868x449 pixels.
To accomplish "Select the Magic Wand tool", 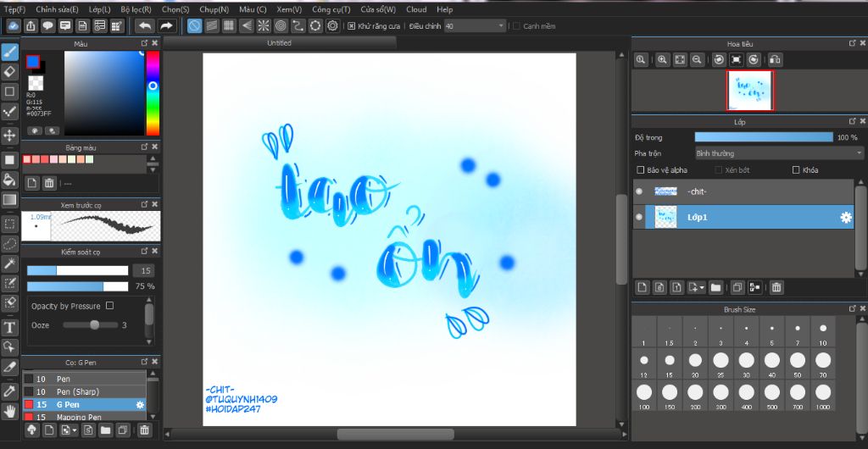I will [10, 263].
